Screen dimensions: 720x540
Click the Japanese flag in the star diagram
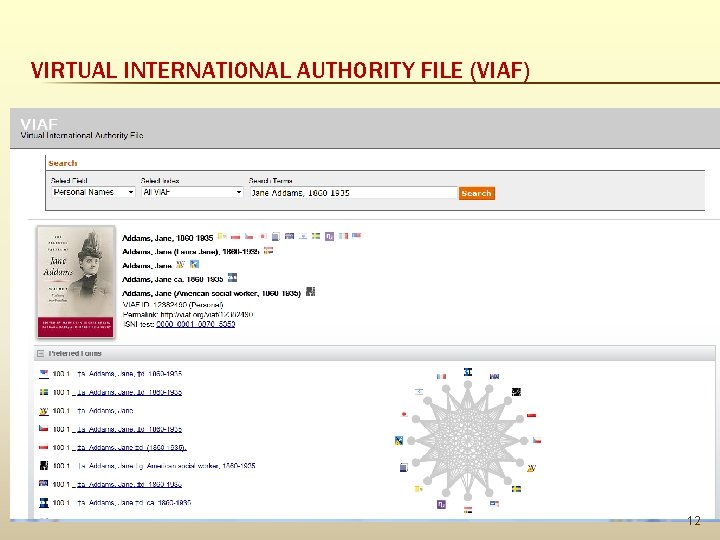pos(404,414)
